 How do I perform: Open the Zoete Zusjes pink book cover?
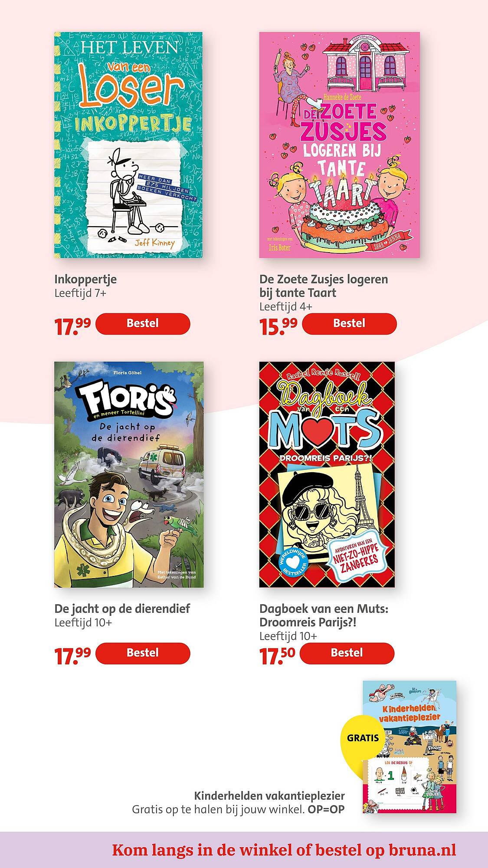click(x=340, y=145)
